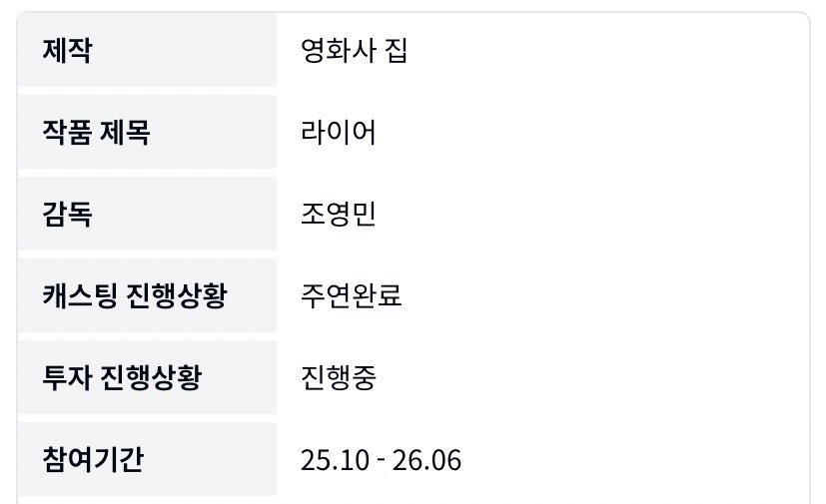
Task: Select the 주연완료 casting status value
Action: click(x=351, y=296)
